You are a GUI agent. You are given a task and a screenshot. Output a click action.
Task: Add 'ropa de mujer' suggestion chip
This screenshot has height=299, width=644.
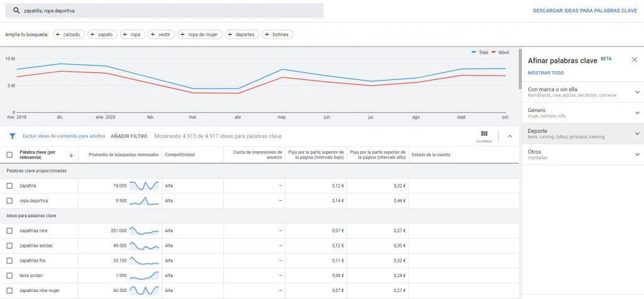(200, 35)
